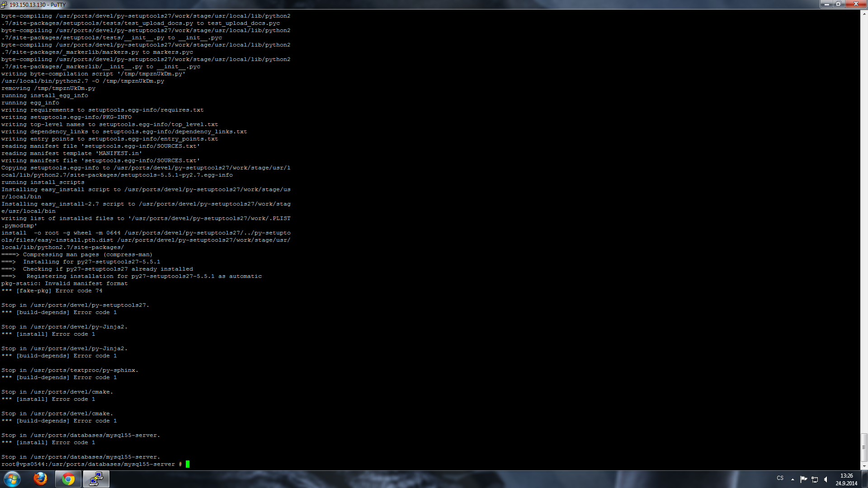868x488 pixels.
Task: Click the CS keyboard language indicator
Action: (x=780, y=478)
